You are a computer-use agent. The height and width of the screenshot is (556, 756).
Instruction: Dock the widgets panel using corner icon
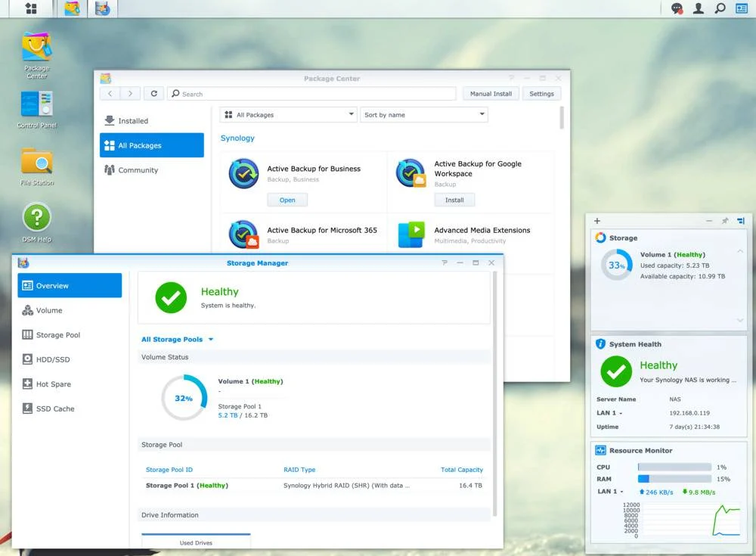pos(741,221)
